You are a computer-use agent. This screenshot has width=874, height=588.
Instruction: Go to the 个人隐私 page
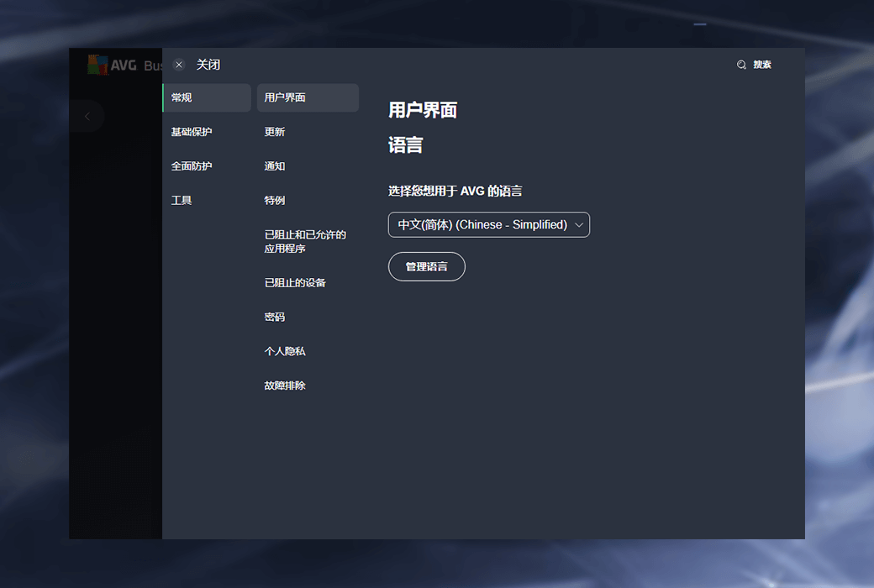point(285,351)
